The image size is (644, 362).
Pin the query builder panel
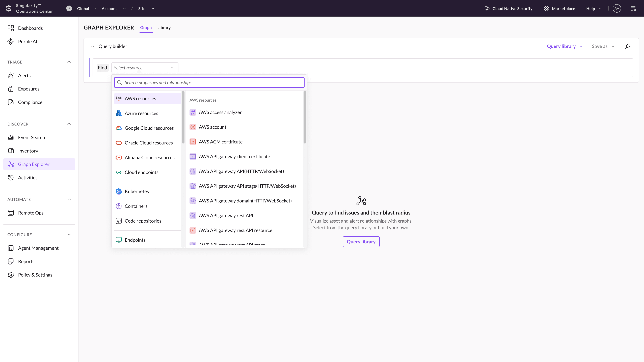(628, 46)
